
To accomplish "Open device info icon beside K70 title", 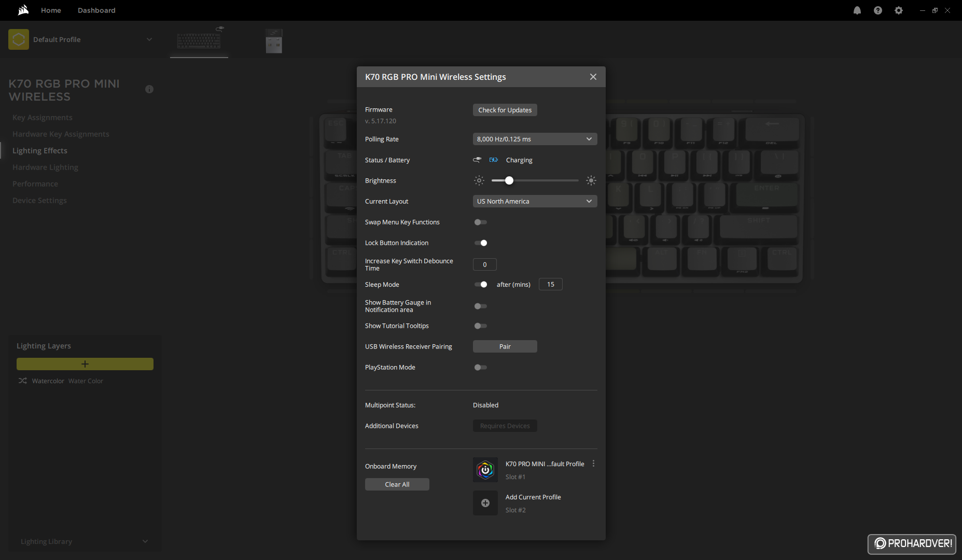I will coord(149,89).
